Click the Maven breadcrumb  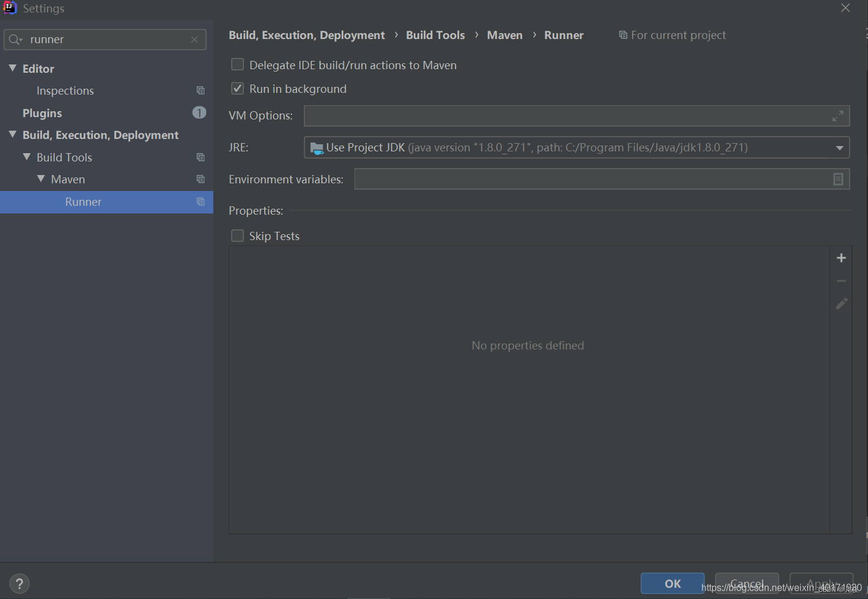(x=504, y=35)
